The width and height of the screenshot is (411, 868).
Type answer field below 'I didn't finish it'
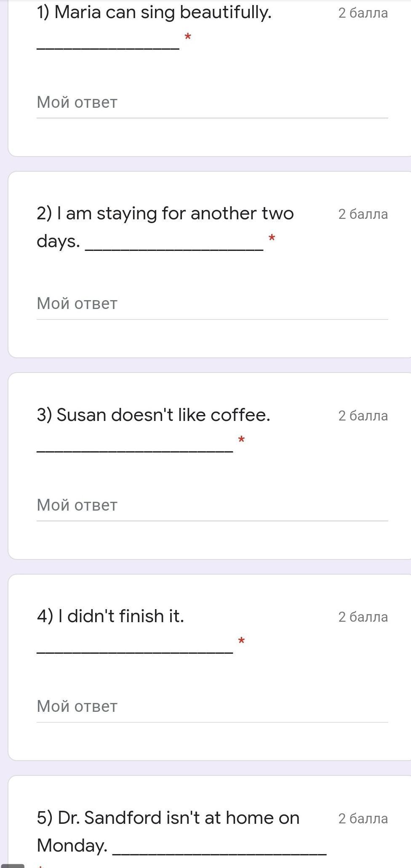point(212,707)
